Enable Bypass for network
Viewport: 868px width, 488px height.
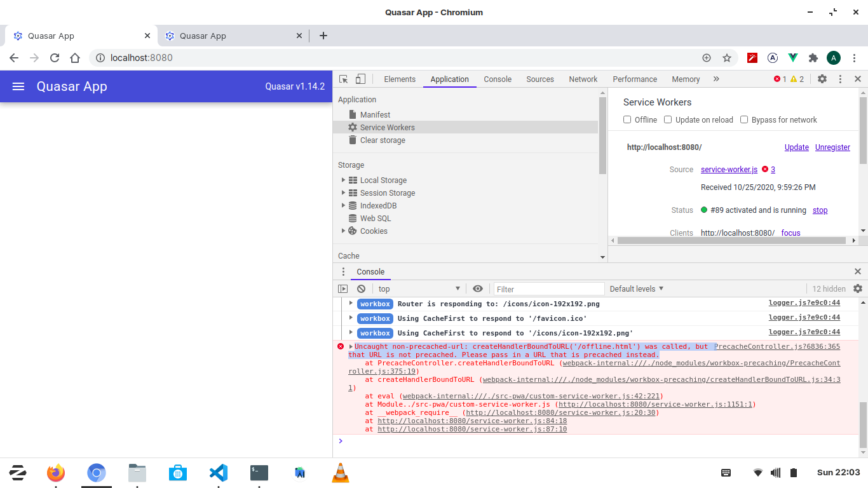click(744, 119)
